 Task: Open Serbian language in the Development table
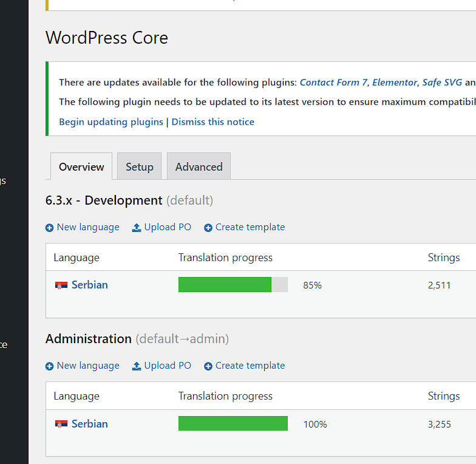pos(90,285)
